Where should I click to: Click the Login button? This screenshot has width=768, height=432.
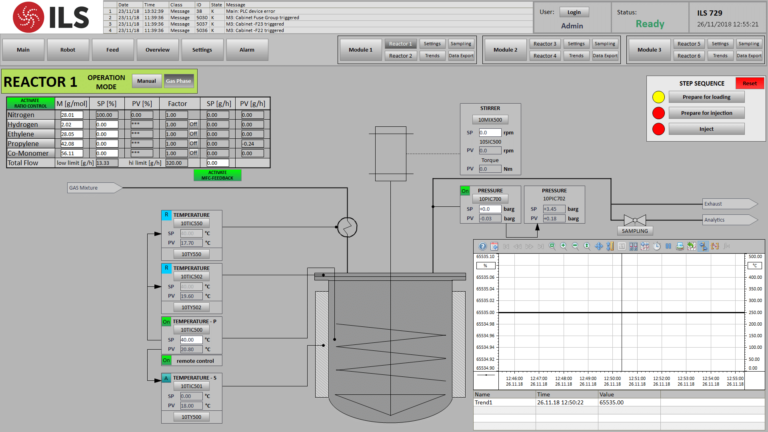[572, 12]
